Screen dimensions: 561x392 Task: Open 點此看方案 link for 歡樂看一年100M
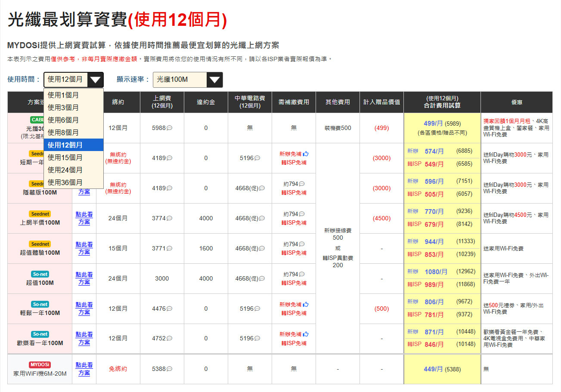click(x=84, y=339)
